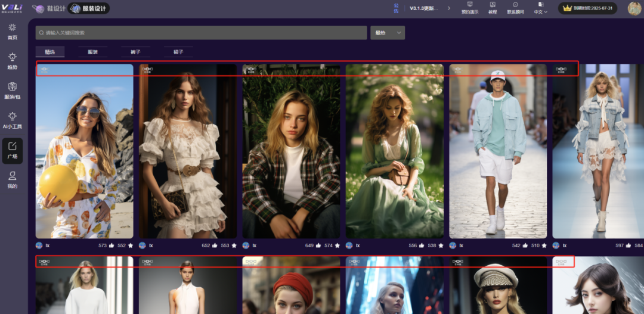Open author avatar on 649-likes card

tap(246, 245)
